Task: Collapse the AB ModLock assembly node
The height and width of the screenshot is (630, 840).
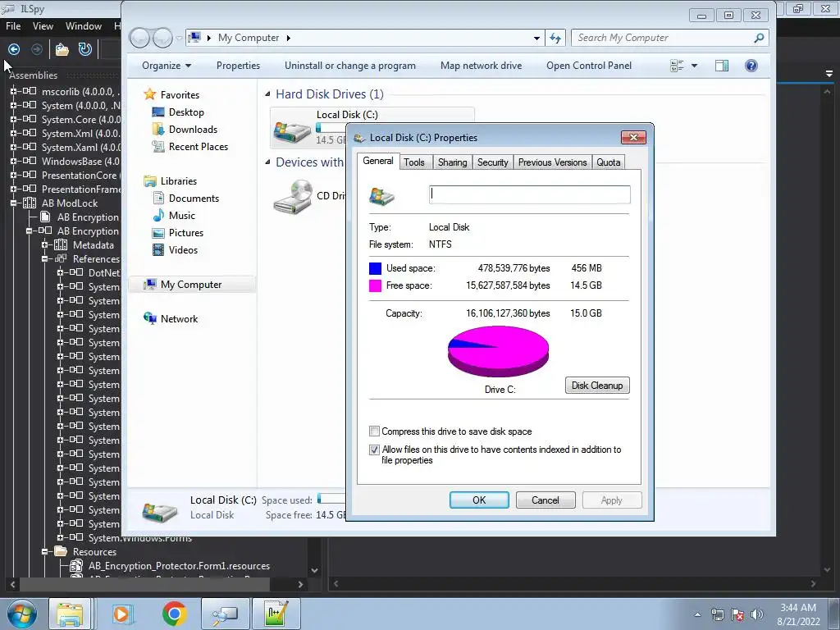Action: 13,203
